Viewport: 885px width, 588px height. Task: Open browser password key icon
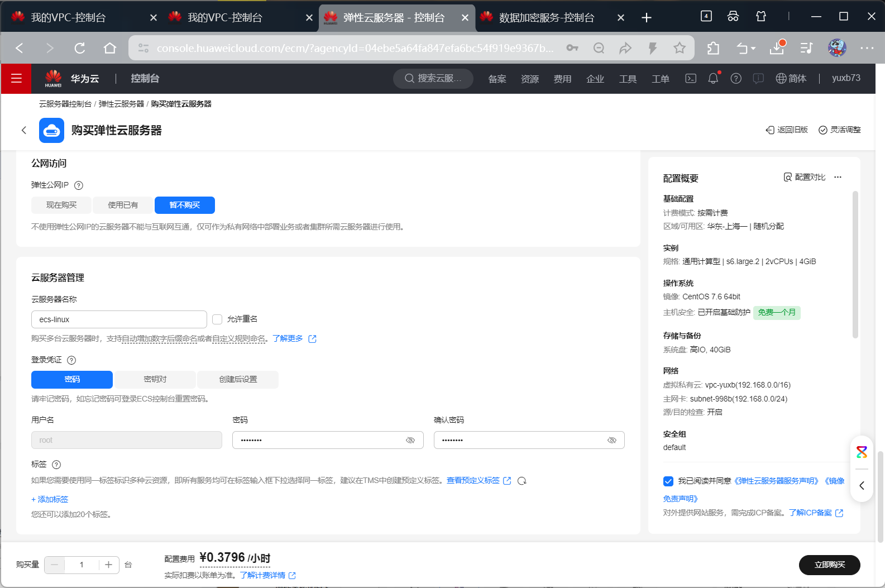point(572,48)
